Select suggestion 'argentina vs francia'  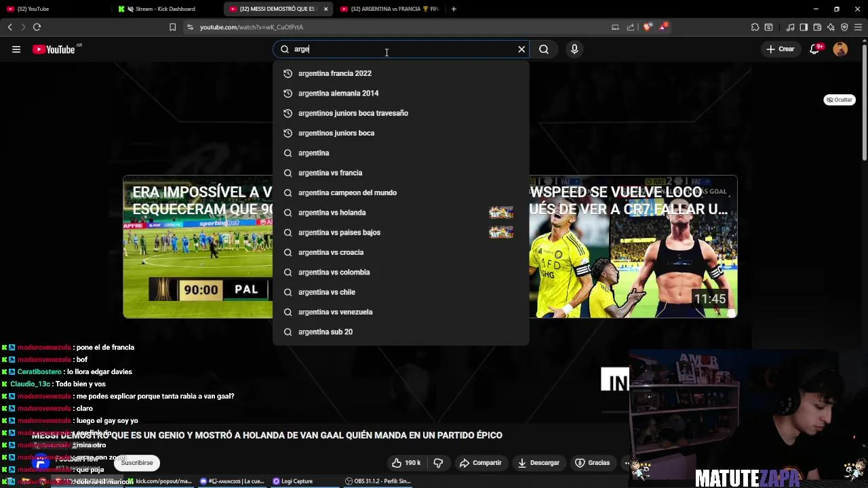click(401, 173)
